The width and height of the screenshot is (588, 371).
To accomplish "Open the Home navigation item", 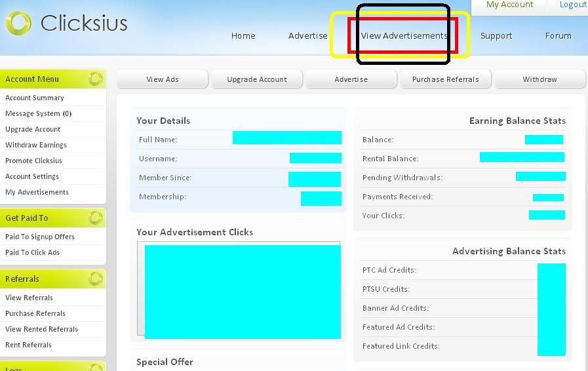I will (x=243, y=35).
